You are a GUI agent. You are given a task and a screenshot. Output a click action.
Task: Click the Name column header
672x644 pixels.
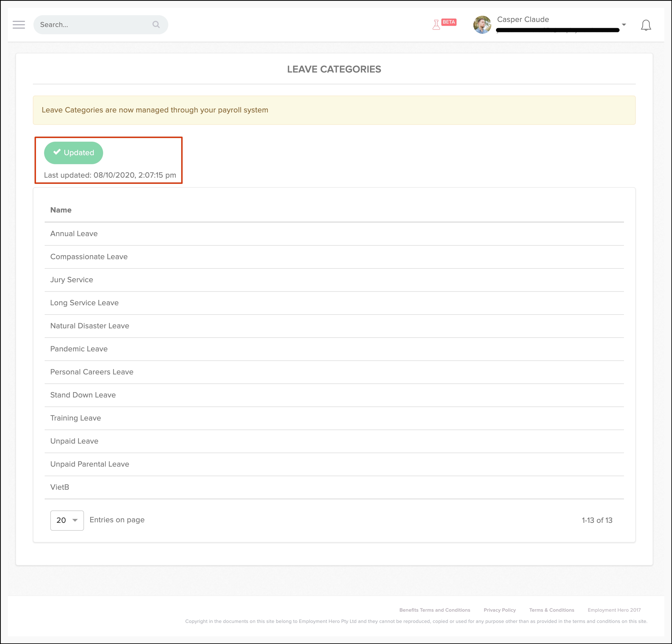click(x=61, y=210)
